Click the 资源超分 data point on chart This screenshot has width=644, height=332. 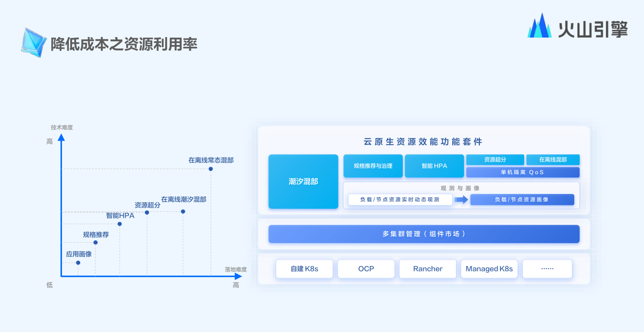147,212
